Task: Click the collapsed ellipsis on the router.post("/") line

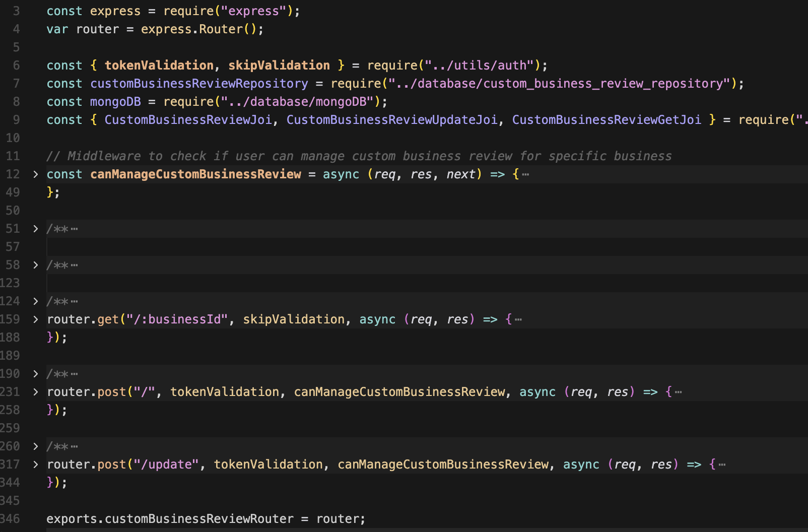Action: pos(678,392)
